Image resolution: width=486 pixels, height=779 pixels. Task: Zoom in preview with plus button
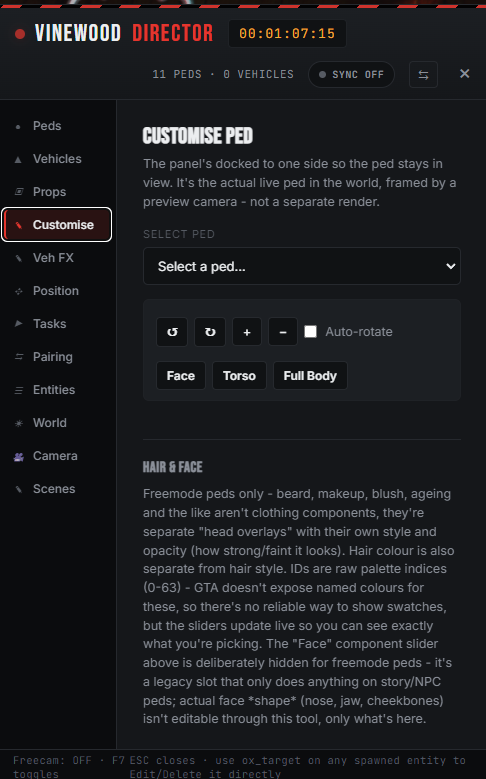pos(247,332)
